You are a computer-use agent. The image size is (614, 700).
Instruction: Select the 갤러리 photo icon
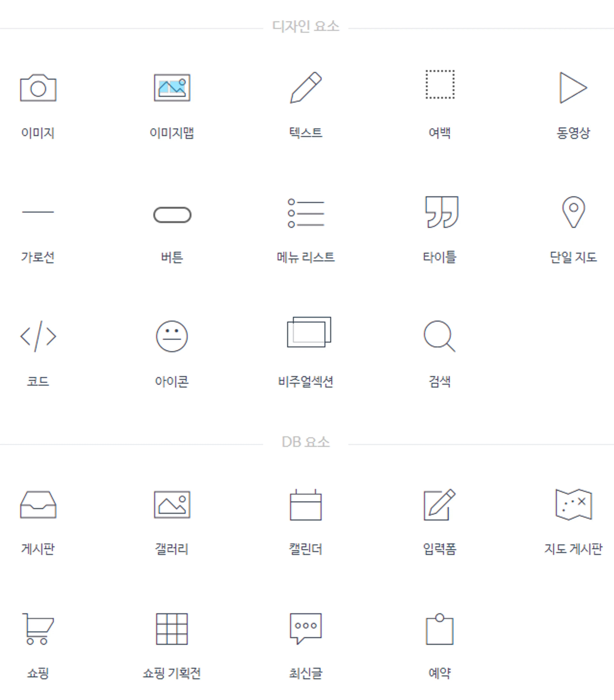pyautogui.click(x=172, y=504)
